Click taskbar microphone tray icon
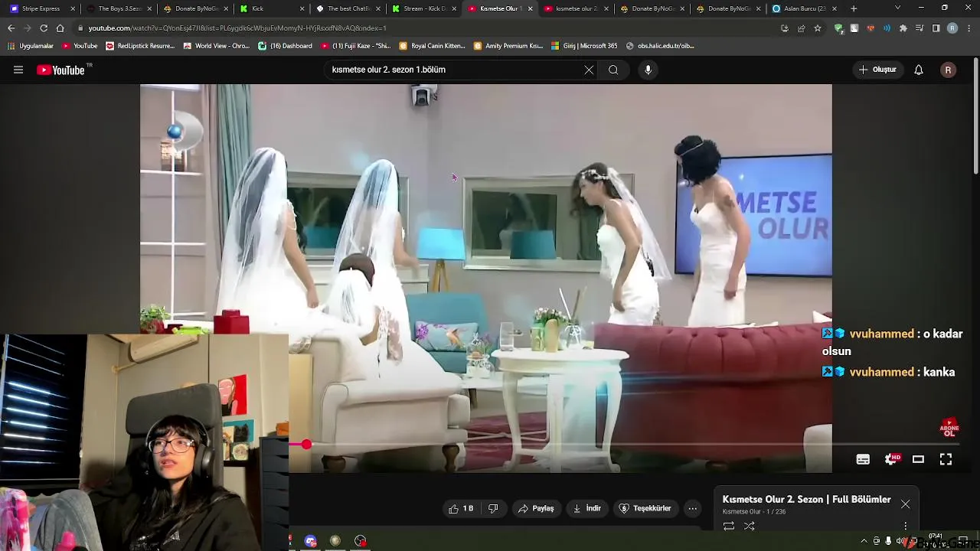 point(888,541)
